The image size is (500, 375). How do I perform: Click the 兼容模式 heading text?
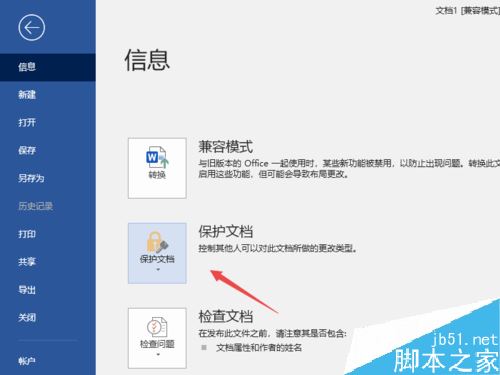tap(226, 147)
